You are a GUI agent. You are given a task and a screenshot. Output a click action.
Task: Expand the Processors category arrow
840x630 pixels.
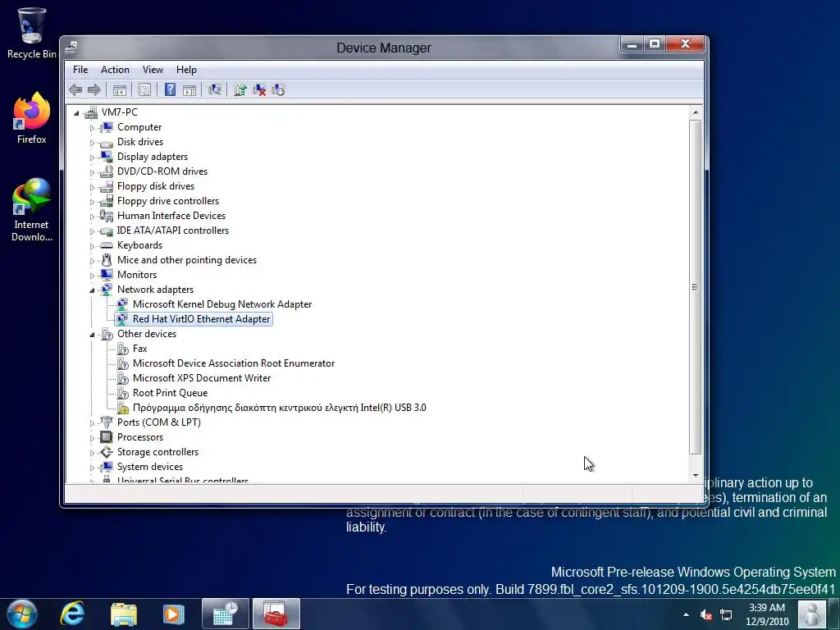[92, 438]
